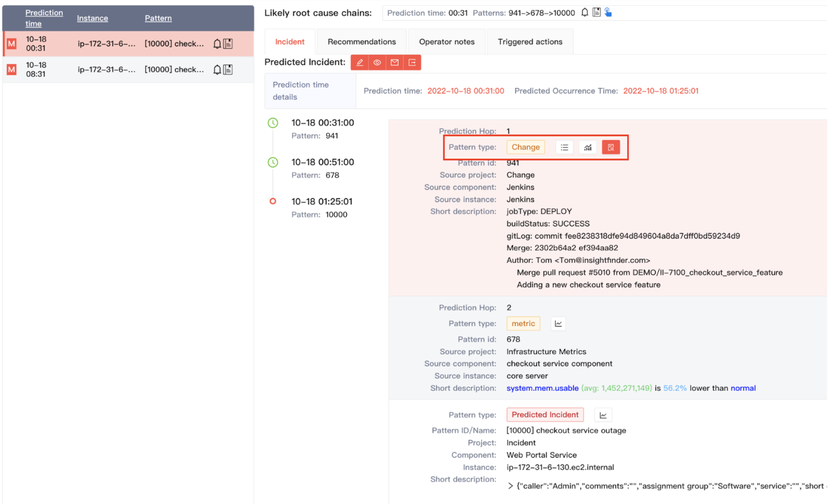Click the M badge in the 00:31 row

(x=12, y=44)
